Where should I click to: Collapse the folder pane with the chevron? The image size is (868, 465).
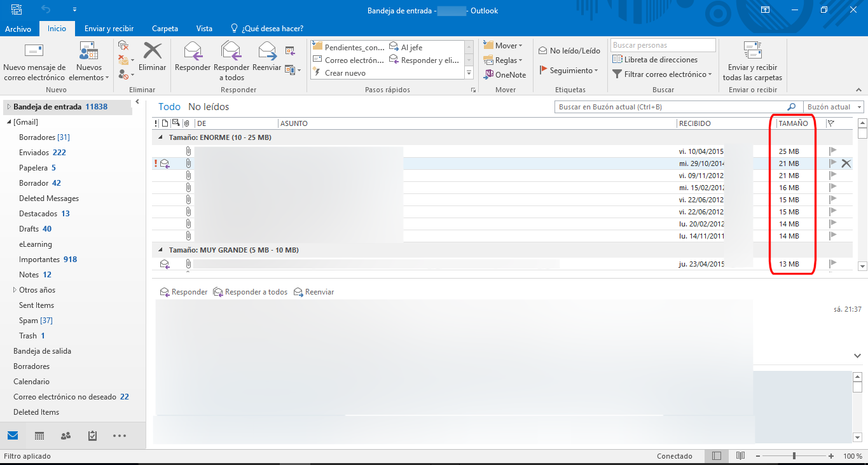coord(137,102)
